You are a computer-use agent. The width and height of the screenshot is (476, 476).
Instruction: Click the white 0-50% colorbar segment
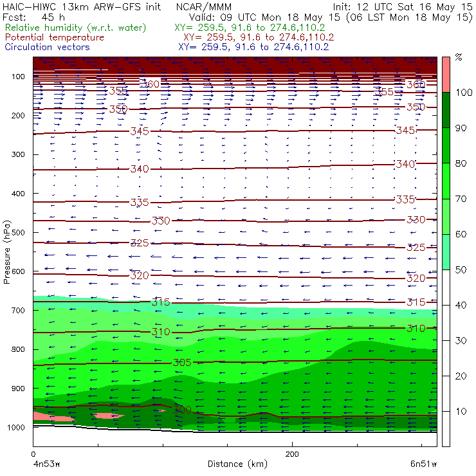[x=446, y=358]
